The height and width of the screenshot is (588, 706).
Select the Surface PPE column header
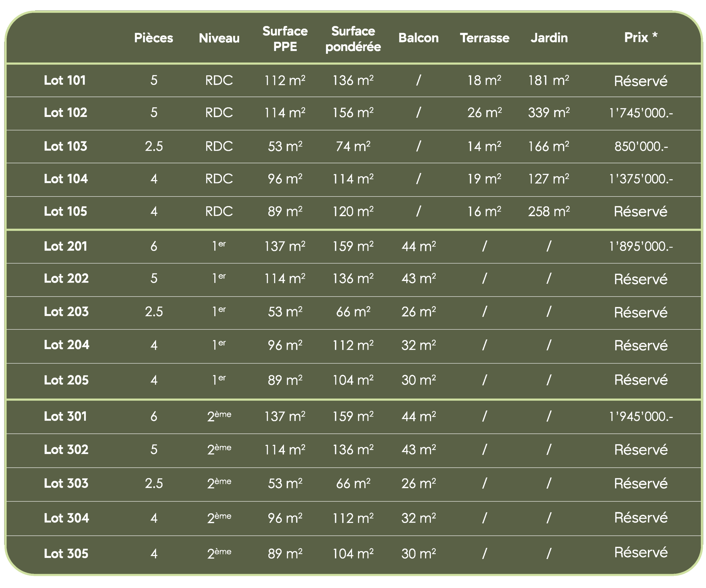point(285,39)
